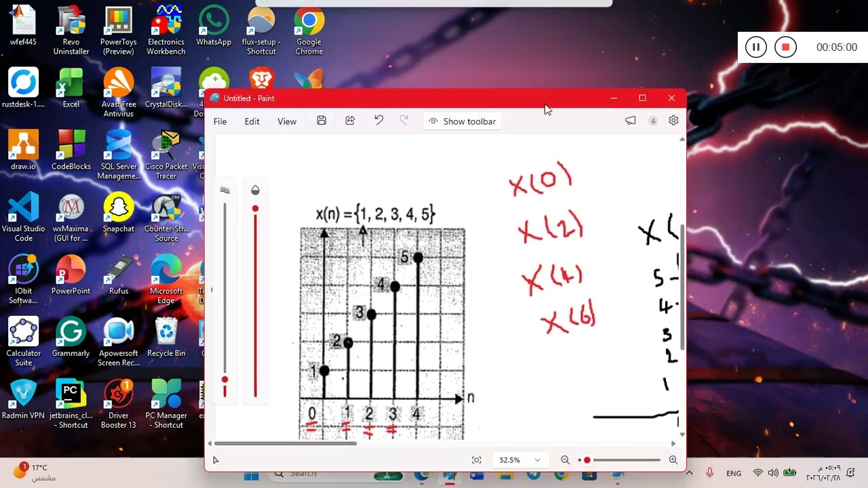Launch draw.io from the desktop
The image size is (868, 488).
(x=23, y=150)
